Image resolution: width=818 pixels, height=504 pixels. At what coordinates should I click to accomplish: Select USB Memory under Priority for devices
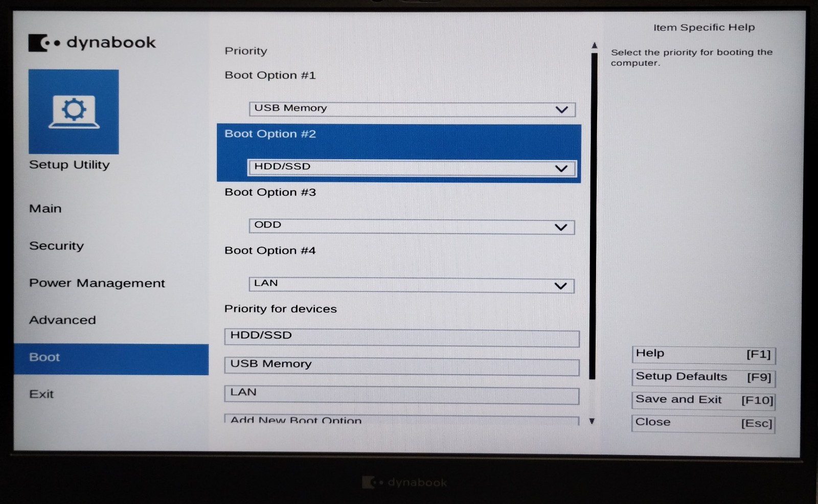click(x=402, y=366)
